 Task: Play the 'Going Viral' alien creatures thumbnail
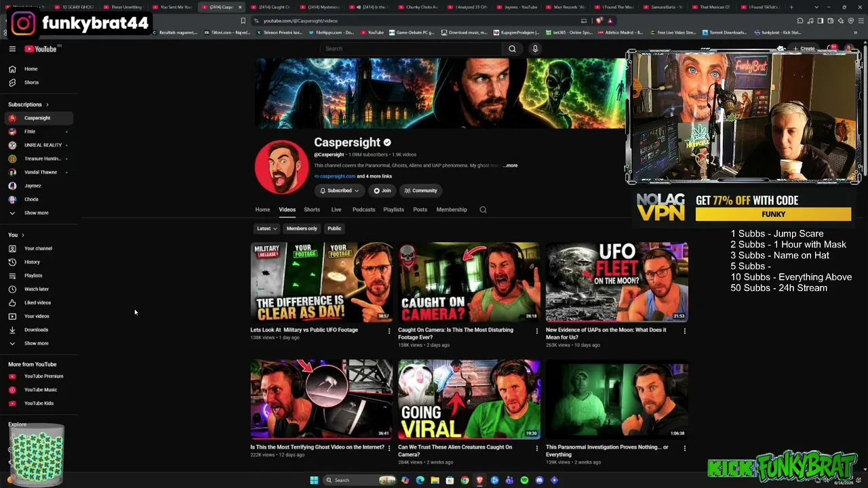[x=469, y=399]
